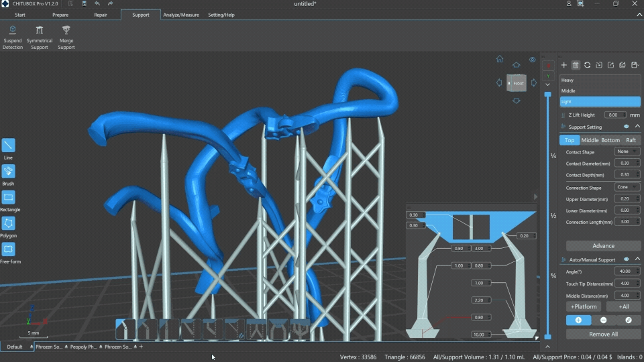Viewport: 644px width, 362px height.
Task: Click the Merge Support icon
Action: point(66,31)
